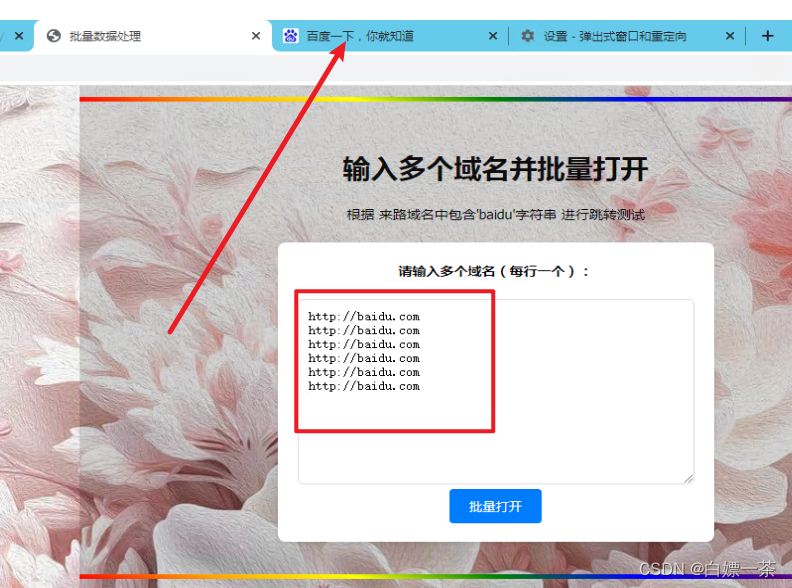Close the partially visible leftmost tab
The height and width of the screenshot is (588, 792).
(x=19, y=36)
